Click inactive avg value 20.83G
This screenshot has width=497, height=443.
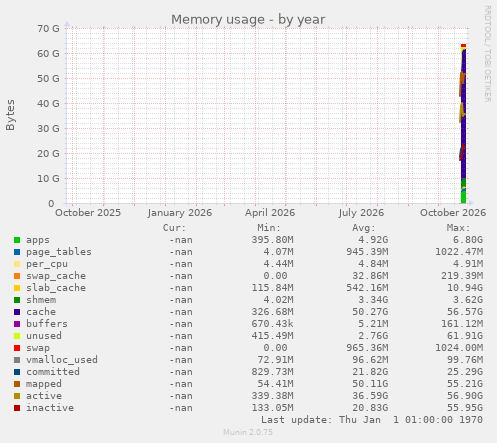(x=370, y=408)
